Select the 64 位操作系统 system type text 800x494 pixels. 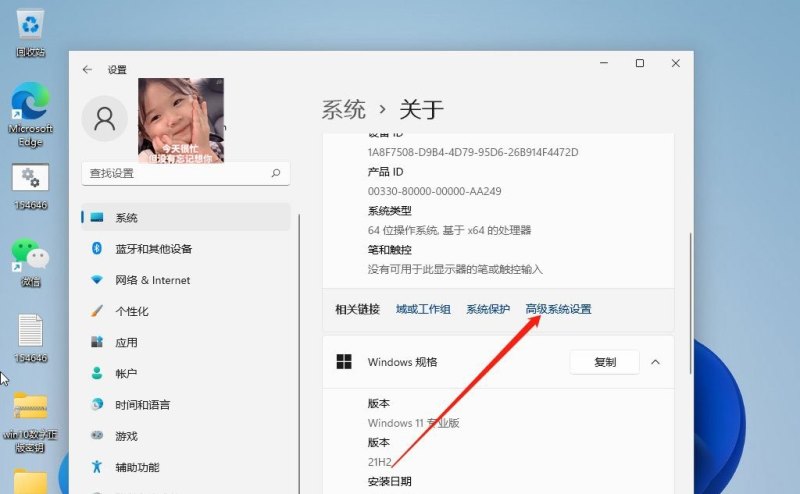tap(449, 230)
